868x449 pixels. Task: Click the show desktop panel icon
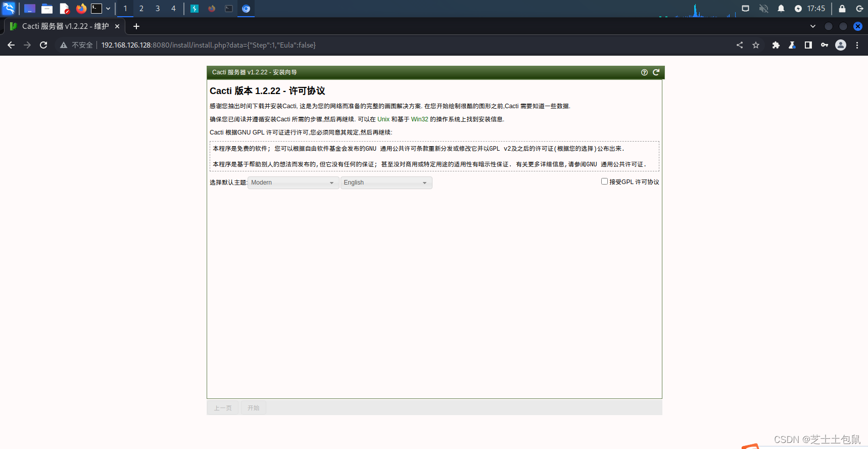(x=30, y=9)
